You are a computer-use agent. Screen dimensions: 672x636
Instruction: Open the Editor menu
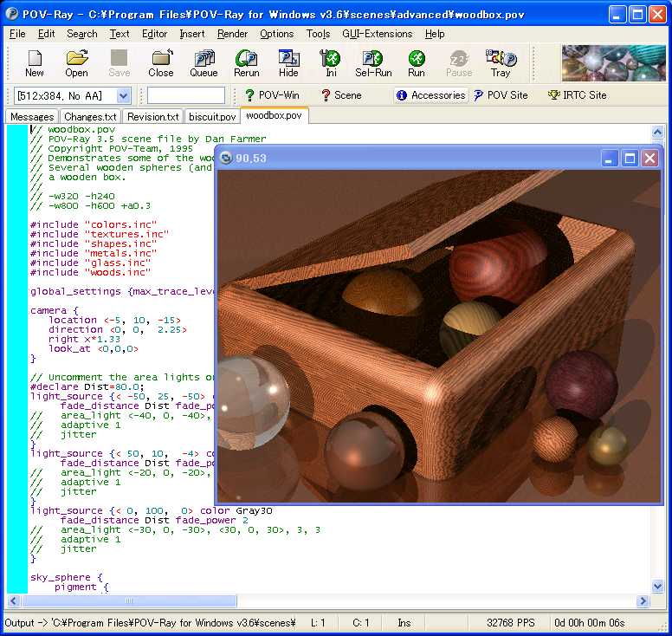pyautogui.click(x=154, y=34)
